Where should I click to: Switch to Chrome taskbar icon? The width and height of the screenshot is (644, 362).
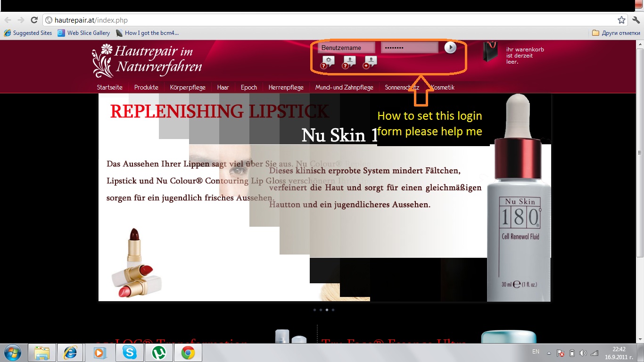point(188,353)
